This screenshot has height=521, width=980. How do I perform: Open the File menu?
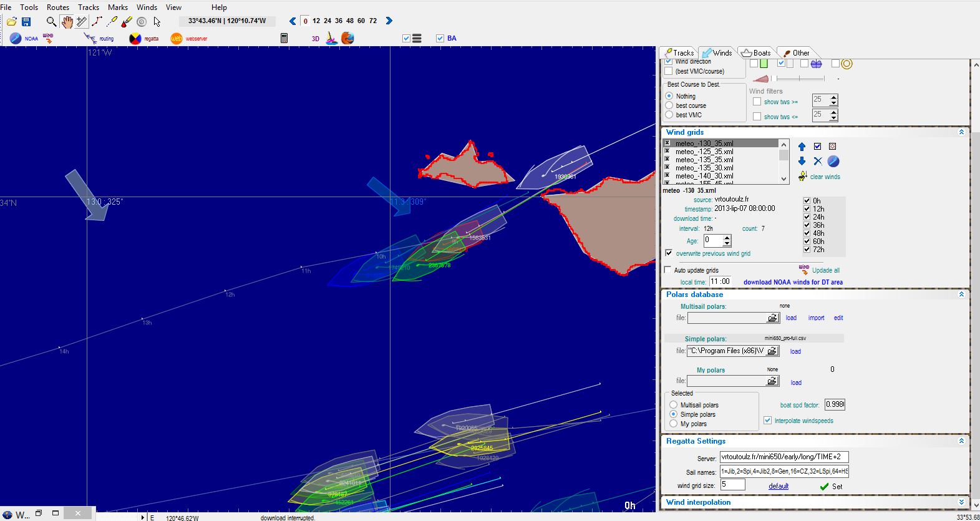coord(6,7)
